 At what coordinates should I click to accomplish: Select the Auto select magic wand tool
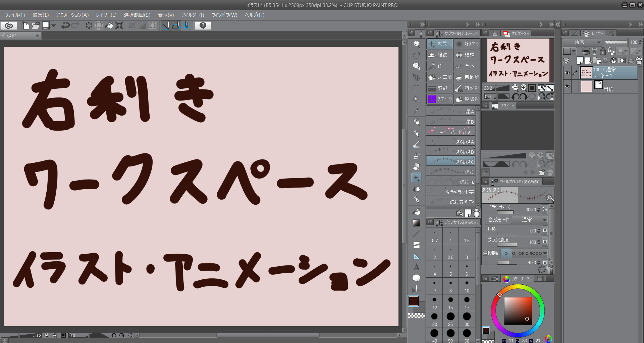(416, 99)
